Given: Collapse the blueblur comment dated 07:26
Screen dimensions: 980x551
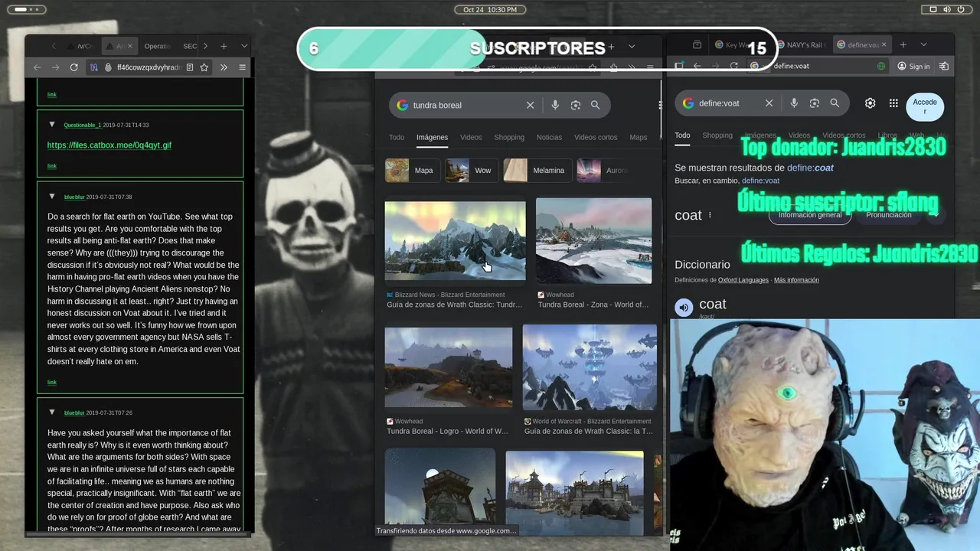Looking at the screenshot, I should pos(52,412).
